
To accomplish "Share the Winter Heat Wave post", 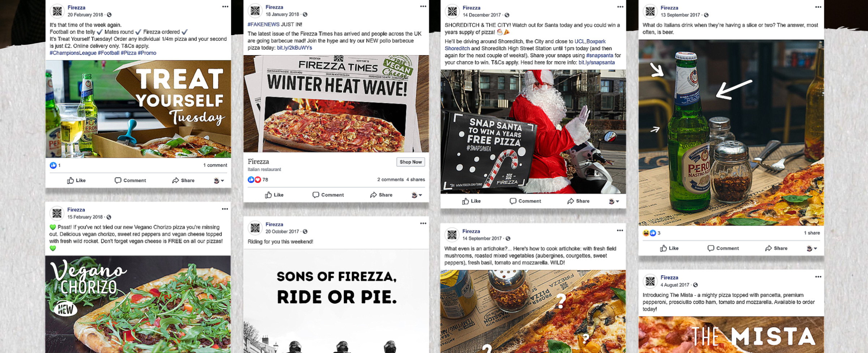I will tap(381, 195).
